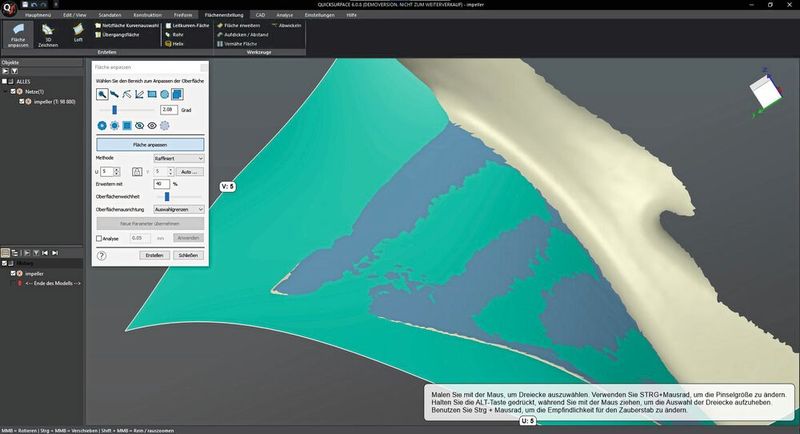The width and height of the screenshot is (800, 434).
Task: Select the rectangle selection tool in dialog
Action: (153, 94)
